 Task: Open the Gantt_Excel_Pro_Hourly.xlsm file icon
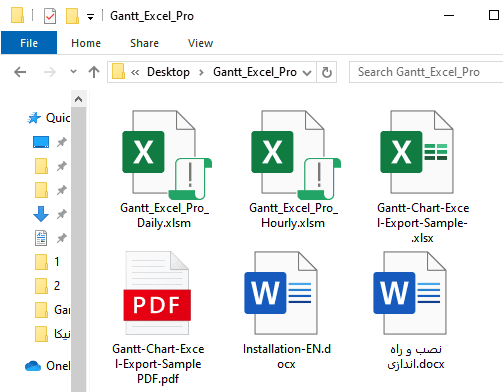click(296, 155)
